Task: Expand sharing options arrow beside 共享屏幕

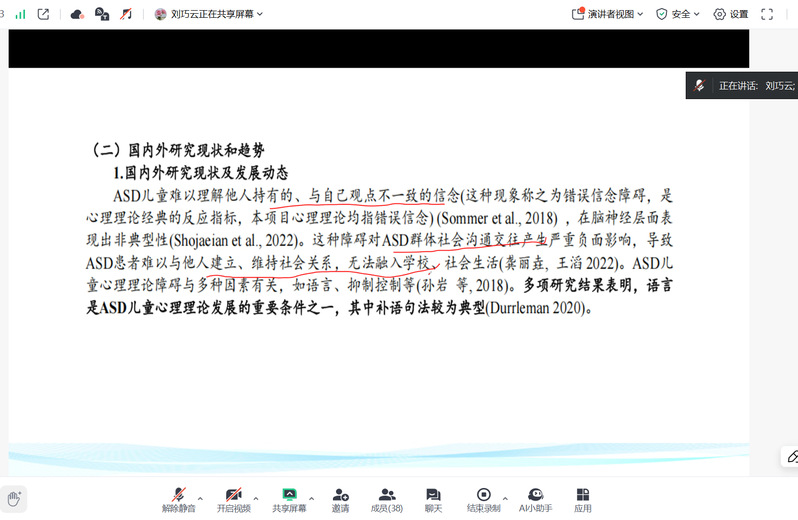Action: [311, 497]
